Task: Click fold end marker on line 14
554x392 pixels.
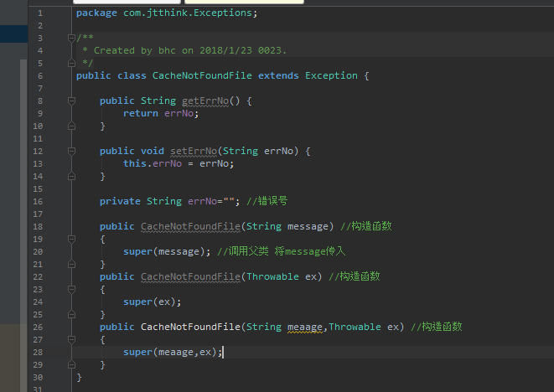Action: (x=71, y=176)
